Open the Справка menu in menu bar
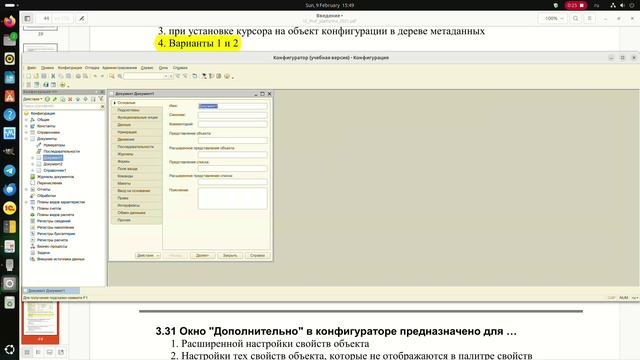This screenshot has height=360, width=640. click(x=180, y=68)
